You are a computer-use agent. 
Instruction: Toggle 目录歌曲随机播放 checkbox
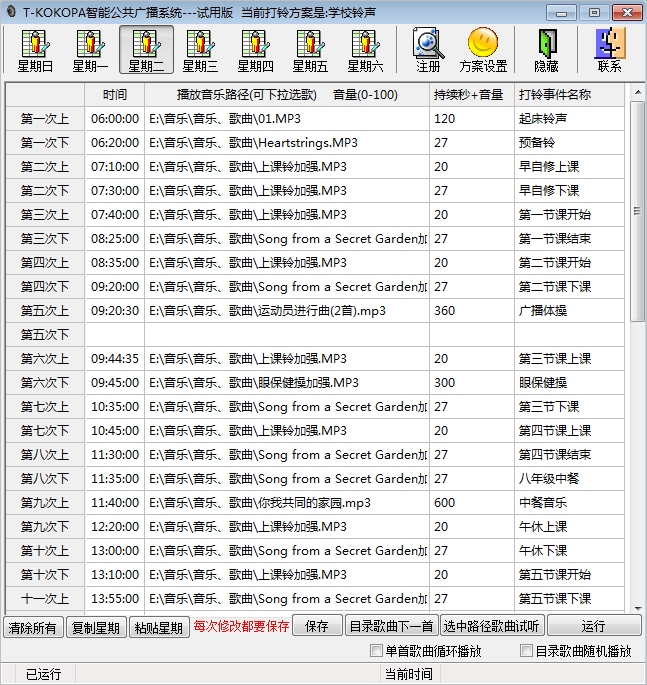click(x=526, y=650)
